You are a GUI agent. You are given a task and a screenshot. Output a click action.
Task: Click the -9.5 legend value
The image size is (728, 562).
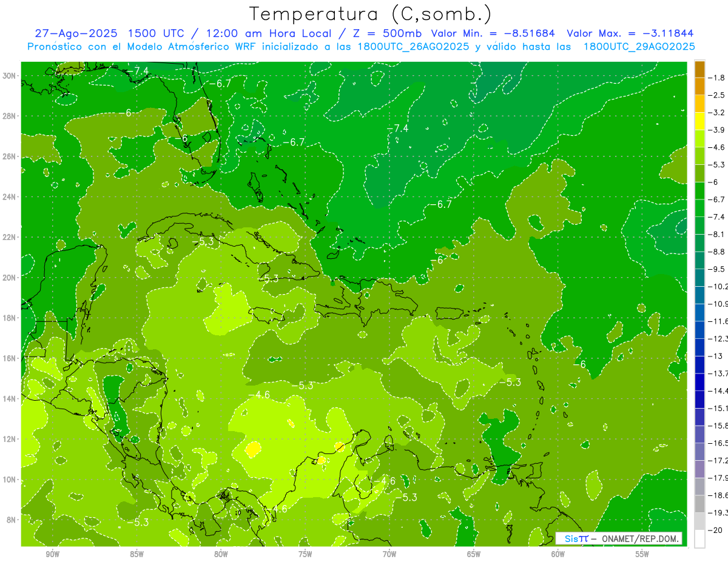(716, 269)
